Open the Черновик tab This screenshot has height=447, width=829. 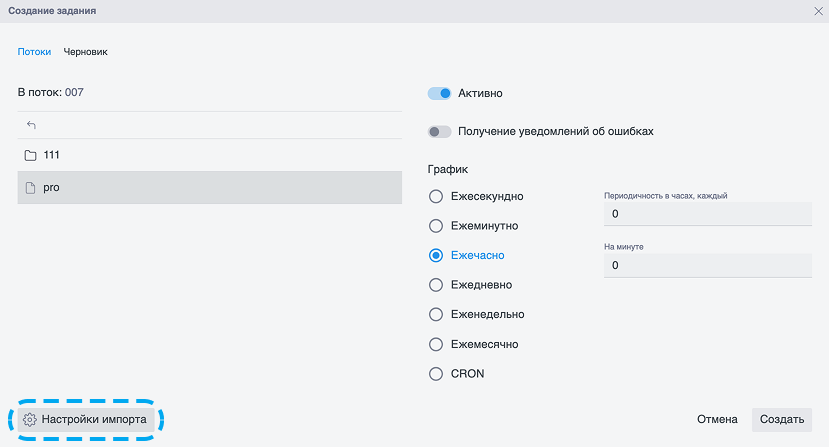86,52
